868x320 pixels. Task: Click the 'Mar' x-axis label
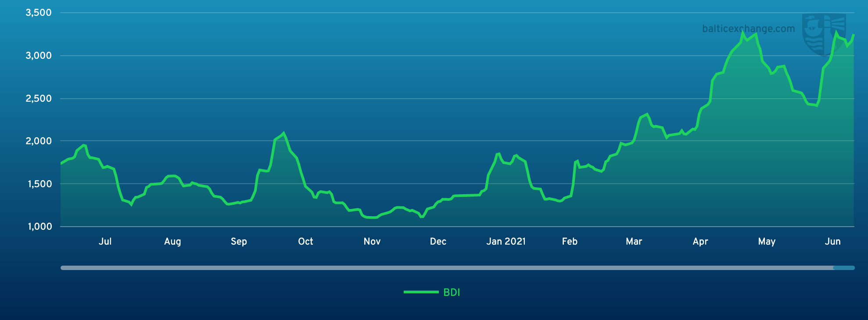(x=634, y=242)
